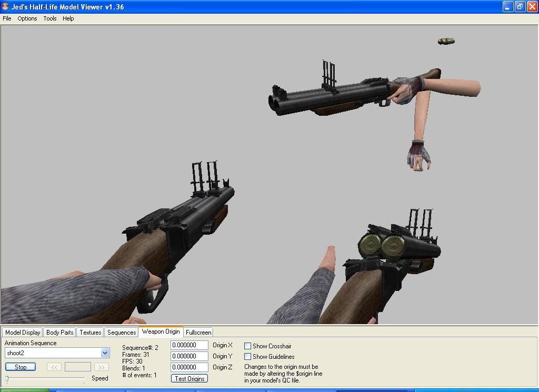Click the 'FPS: 30' text
The image size is (539, 392).
[x=132, y=361]
